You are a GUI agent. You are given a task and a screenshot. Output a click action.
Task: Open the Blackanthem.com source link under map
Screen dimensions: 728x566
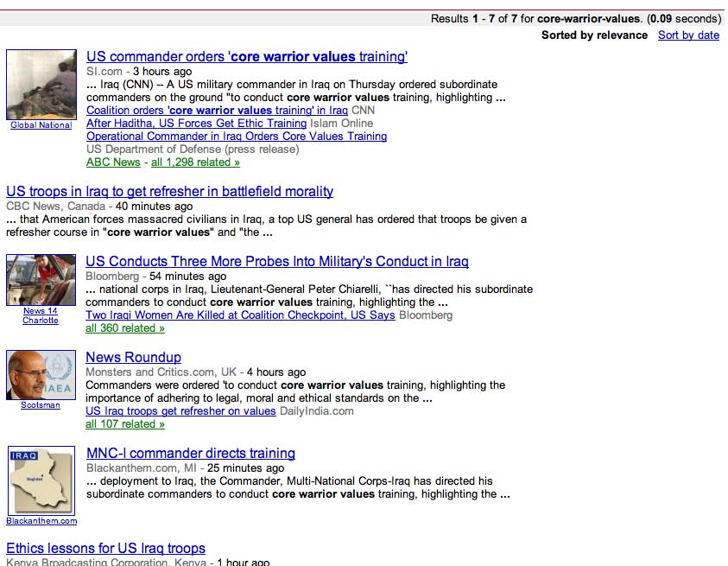(41, 521)
